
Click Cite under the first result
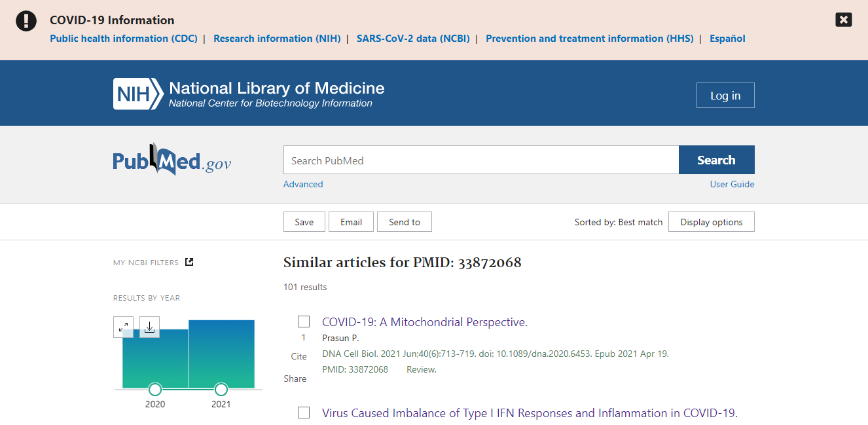coord(298,356)
